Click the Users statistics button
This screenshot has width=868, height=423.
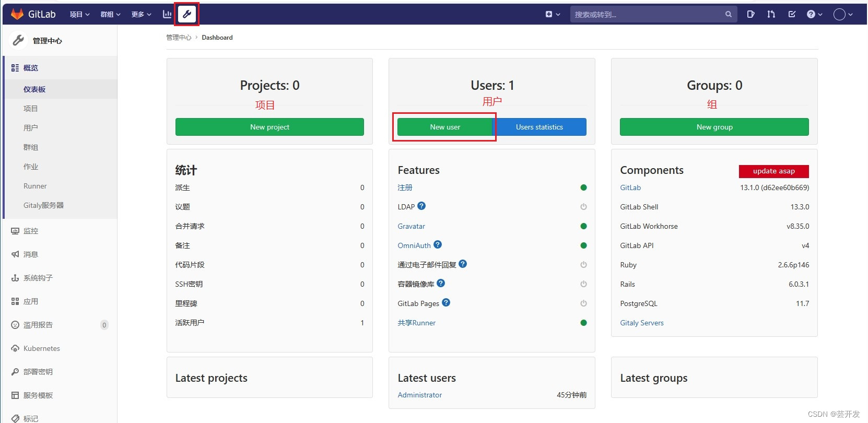(539, 127)
